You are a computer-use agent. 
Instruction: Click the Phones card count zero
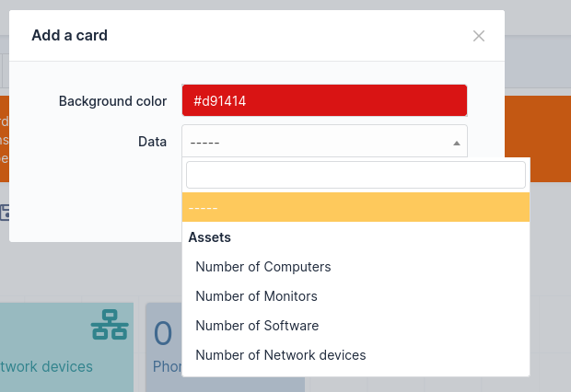click(163, 333)
